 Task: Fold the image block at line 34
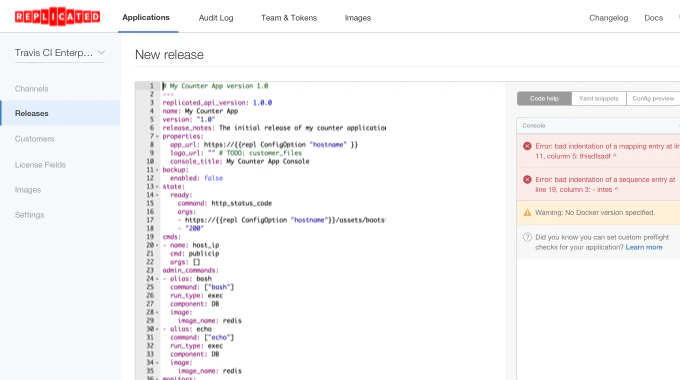[x=157, y=363]
